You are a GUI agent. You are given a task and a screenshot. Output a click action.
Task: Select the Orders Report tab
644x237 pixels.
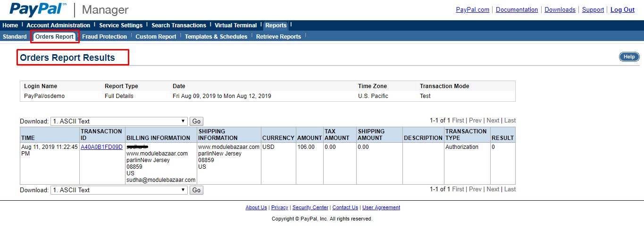coord(55,37)
